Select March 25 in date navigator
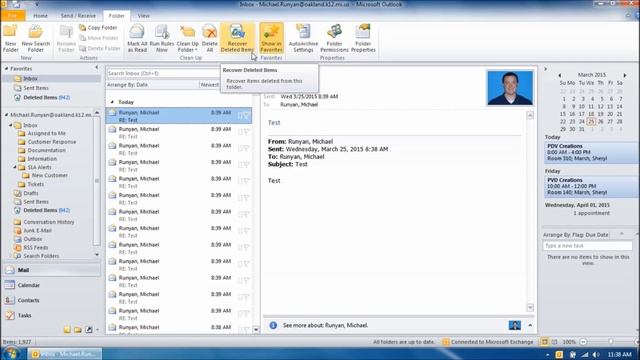The width and height of the screenshot is (640, 360). click(x=591, y=122)
